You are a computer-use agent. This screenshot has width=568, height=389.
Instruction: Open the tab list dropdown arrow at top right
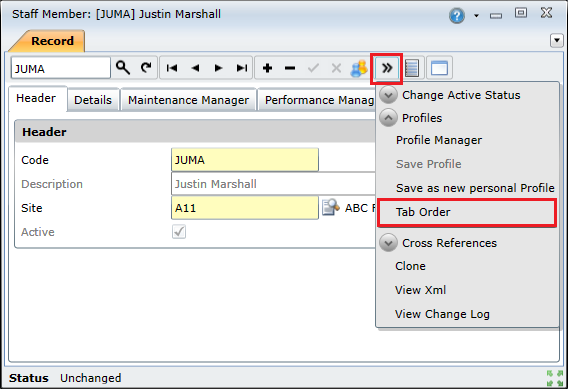[x=557, y=40]
